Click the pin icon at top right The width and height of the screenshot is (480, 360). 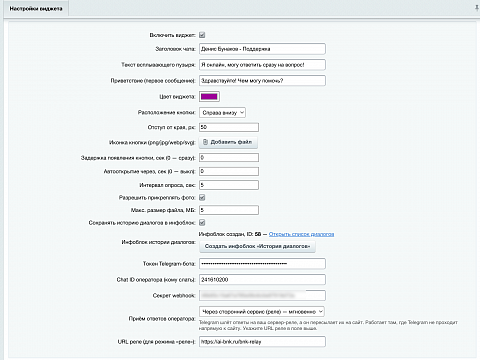[477, 8]
